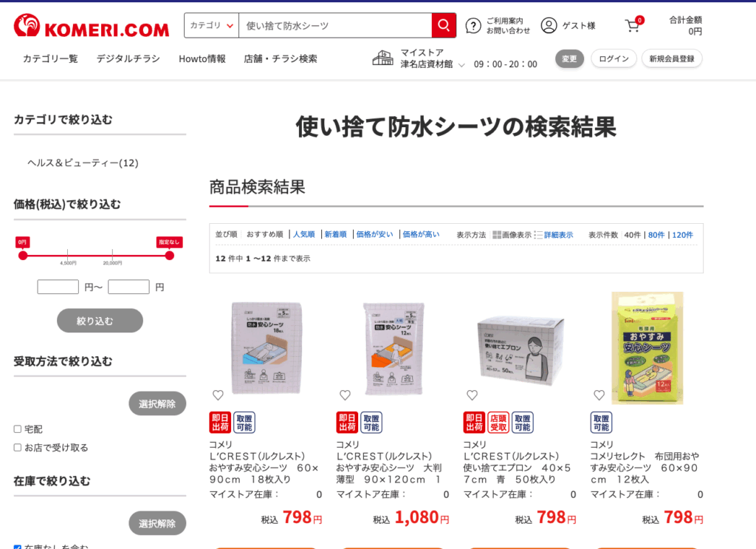
Task: Open the カテゴリ dropdown in search bar
Action: pos(212,26)
